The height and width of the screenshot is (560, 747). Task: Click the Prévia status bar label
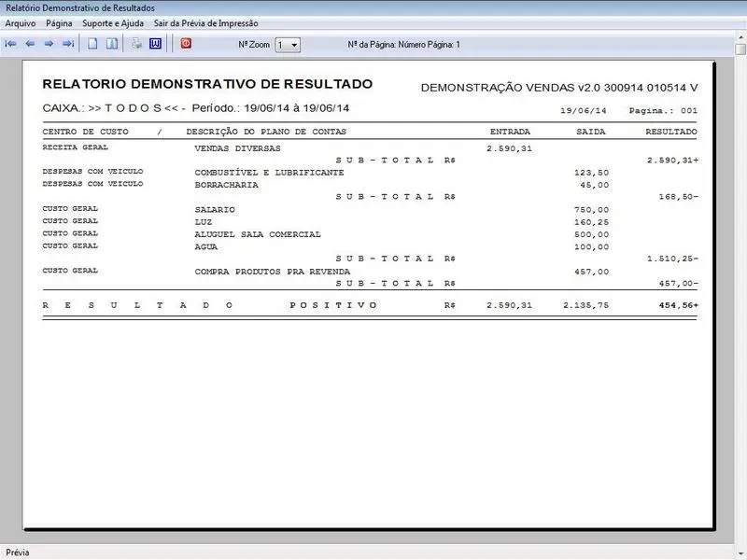pos(18,553)
